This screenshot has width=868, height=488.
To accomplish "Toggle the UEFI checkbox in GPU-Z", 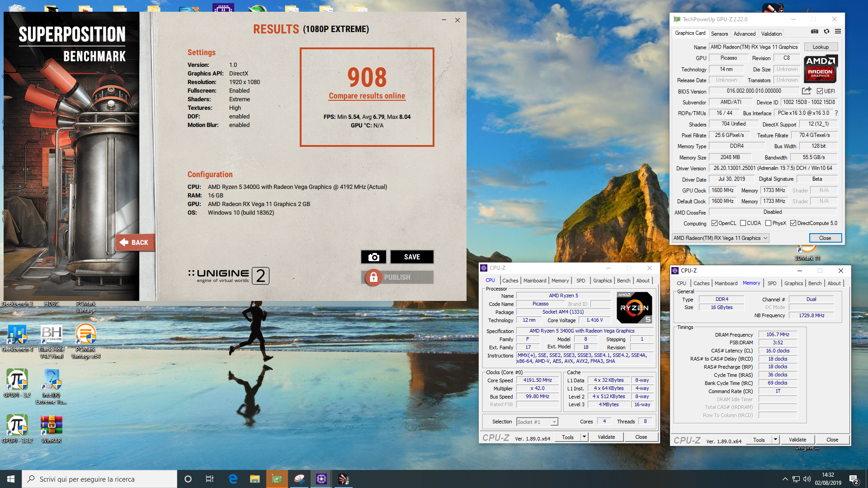I will pos(820,91).
